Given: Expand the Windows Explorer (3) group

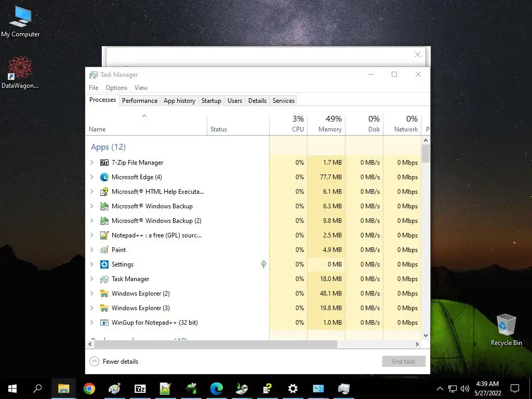Looking at the screenshot, I should [x=91, y=308].
